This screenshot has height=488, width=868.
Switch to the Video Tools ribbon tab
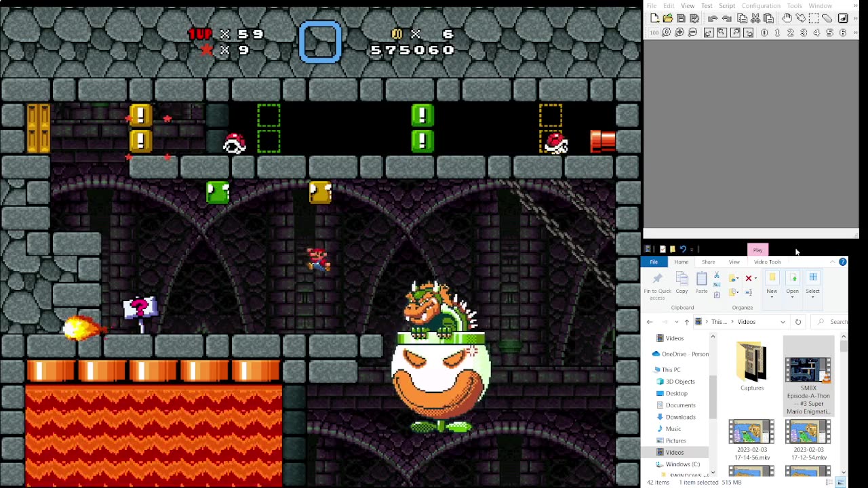(x=768, y=262)
